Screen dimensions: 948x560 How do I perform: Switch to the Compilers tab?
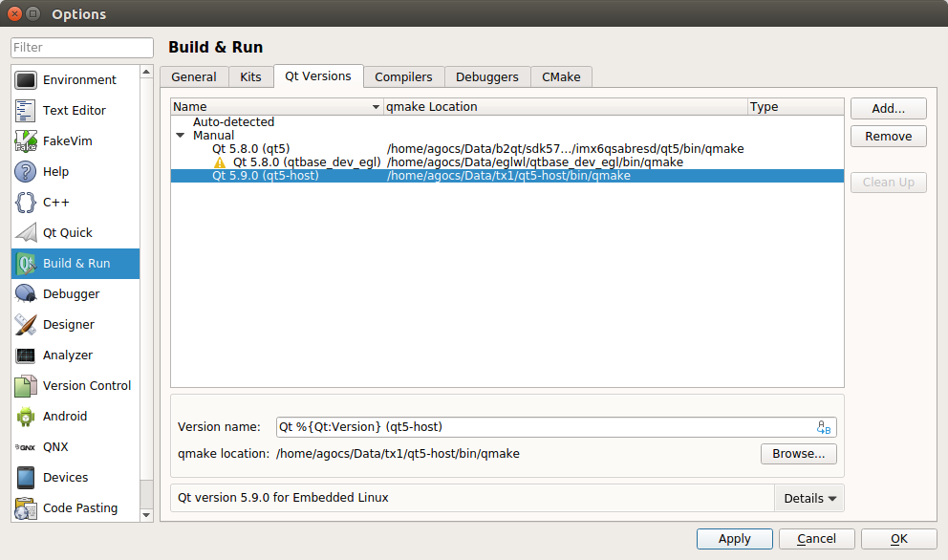point(403,76)
